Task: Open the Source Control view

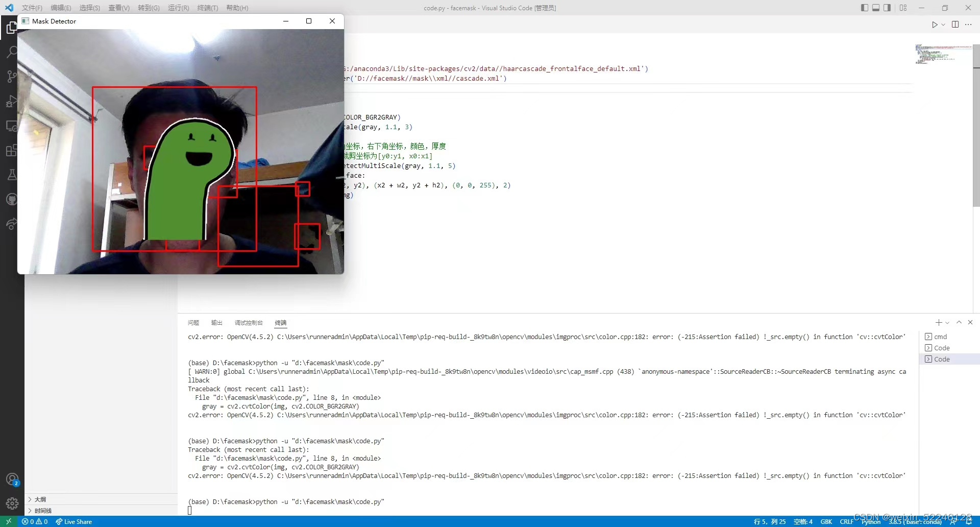Action: (12, 77)
